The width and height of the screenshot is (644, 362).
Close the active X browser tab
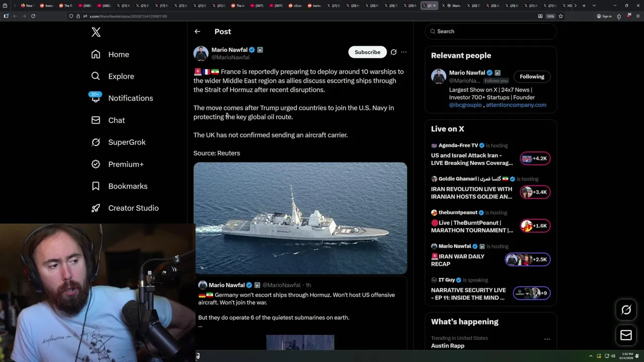[x=435, y=6]
